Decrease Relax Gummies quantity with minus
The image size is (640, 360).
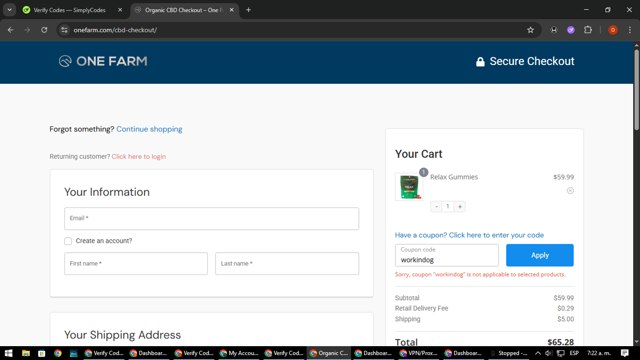pyautogui.click(x=436, y=207)
